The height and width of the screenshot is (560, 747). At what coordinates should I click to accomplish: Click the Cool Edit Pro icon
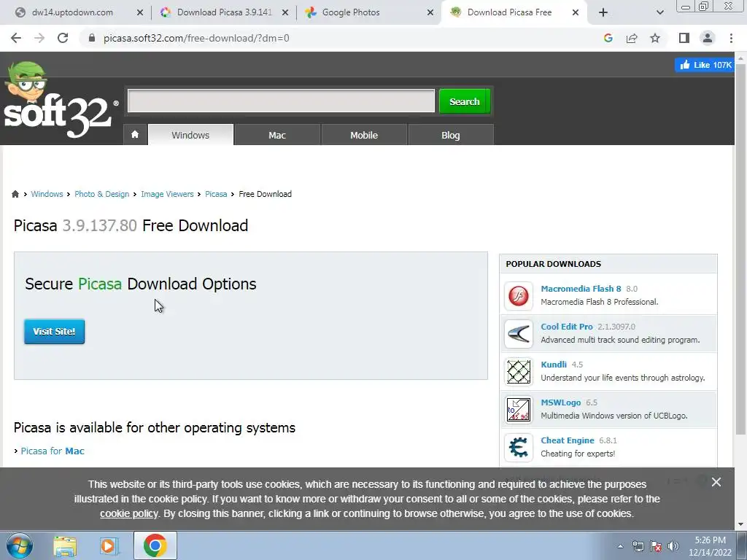tap(519, 334)
